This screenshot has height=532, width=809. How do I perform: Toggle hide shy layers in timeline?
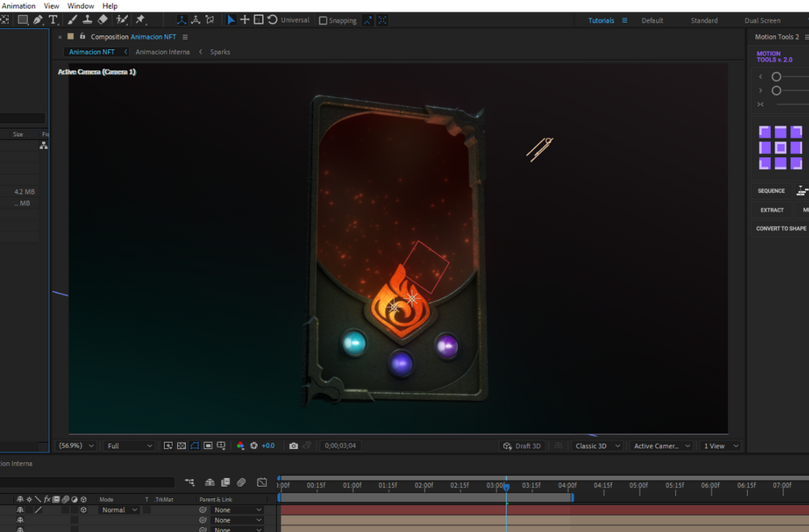click(x=209, y=482)
